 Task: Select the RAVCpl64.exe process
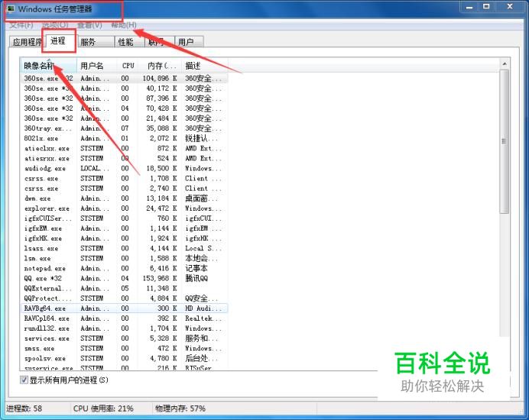(124, 318)
